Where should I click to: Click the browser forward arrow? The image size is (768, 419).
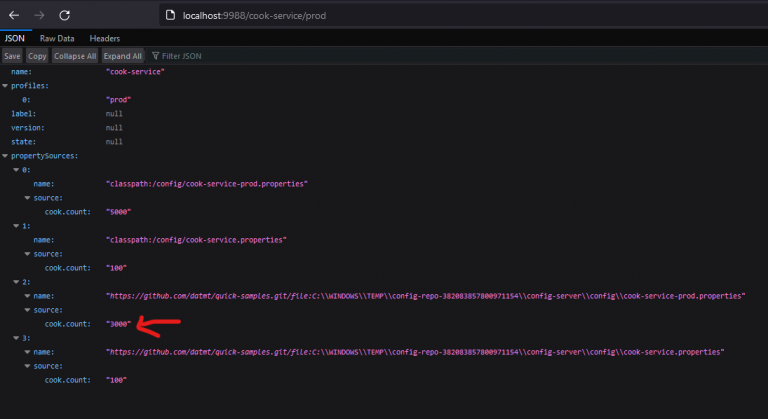click(x=39, y=16)
